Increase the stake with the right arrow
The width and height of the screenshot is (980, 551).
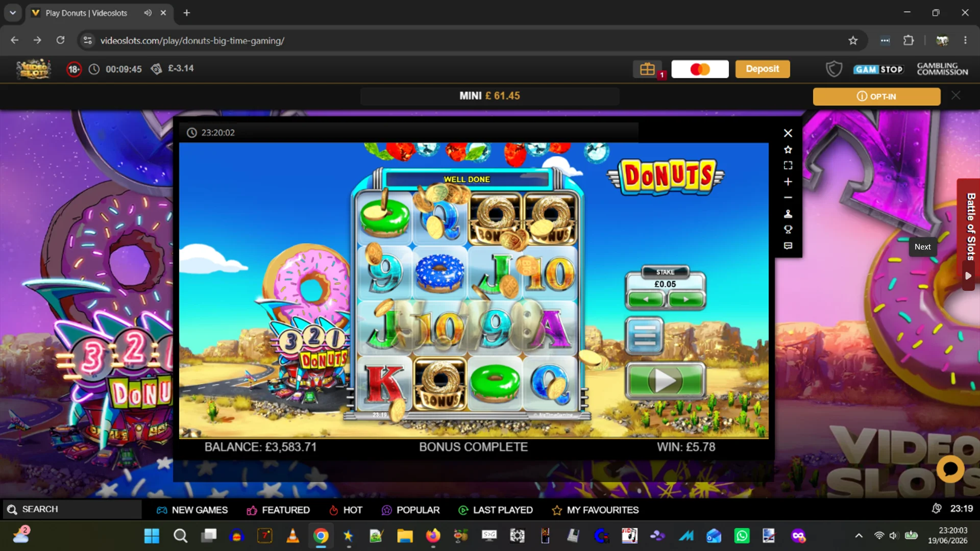pyautogui.click(x=685, y=299)
